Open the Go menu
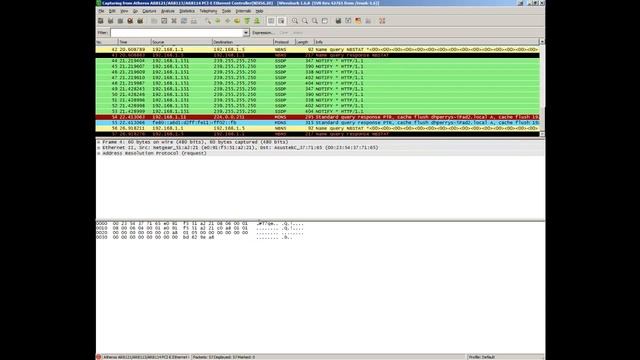640x360 pixels. [135, 11]
